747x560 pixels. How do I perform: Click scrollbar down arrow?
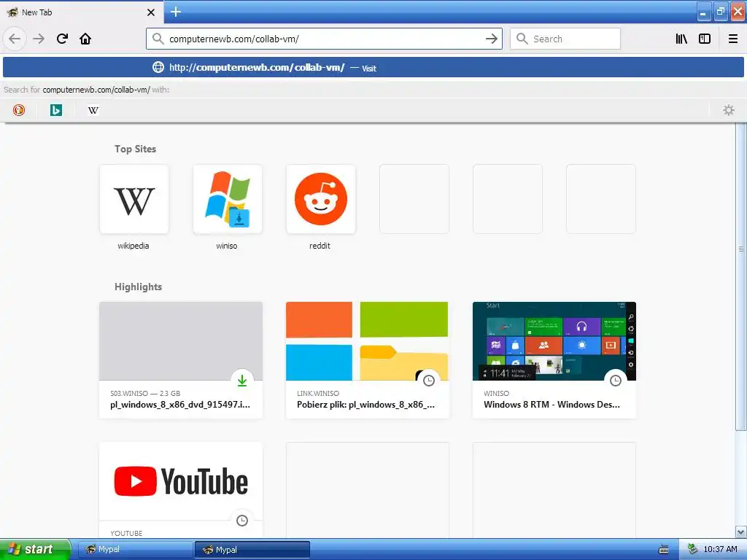pyautogui.click(x=741, y=532)
